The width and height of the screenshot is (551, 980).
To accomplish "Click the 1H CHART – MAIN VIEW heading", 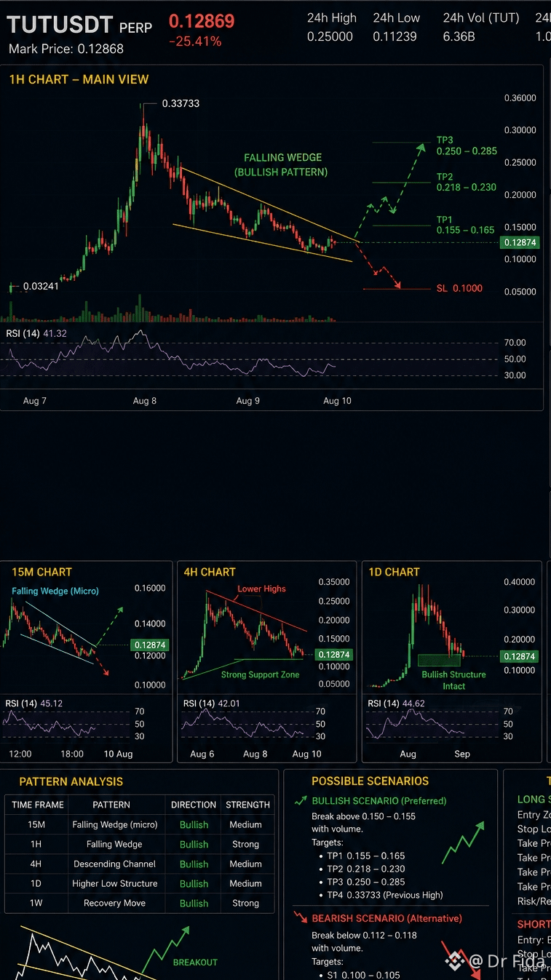I will pos(79,79).
